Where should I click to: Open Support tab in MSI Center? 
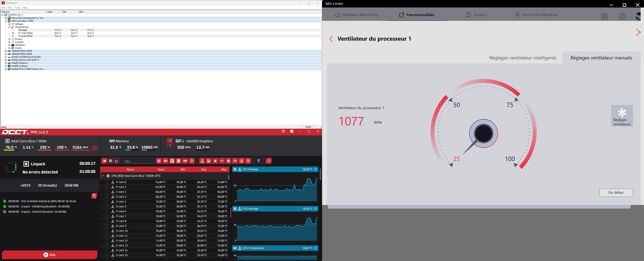click(477, 15)
